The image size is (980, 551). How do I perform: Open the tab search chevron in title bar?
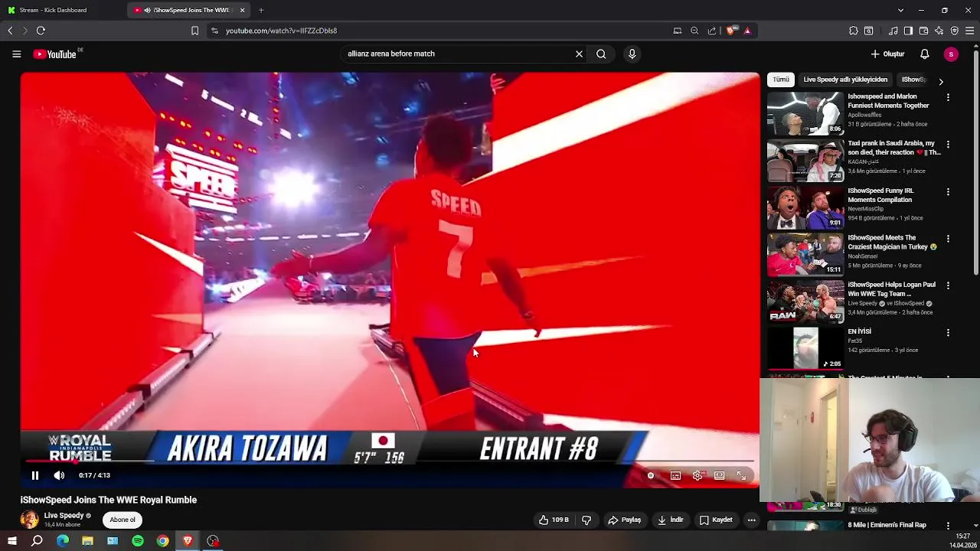(900, 10)
